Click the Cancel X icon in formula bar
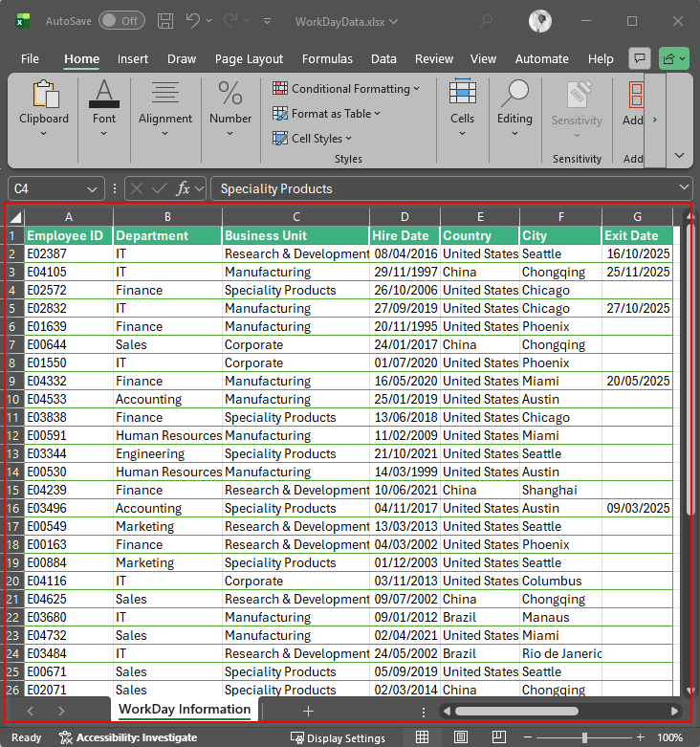The width and height of the screenshot is (700, 747). [x=137, y=189]
